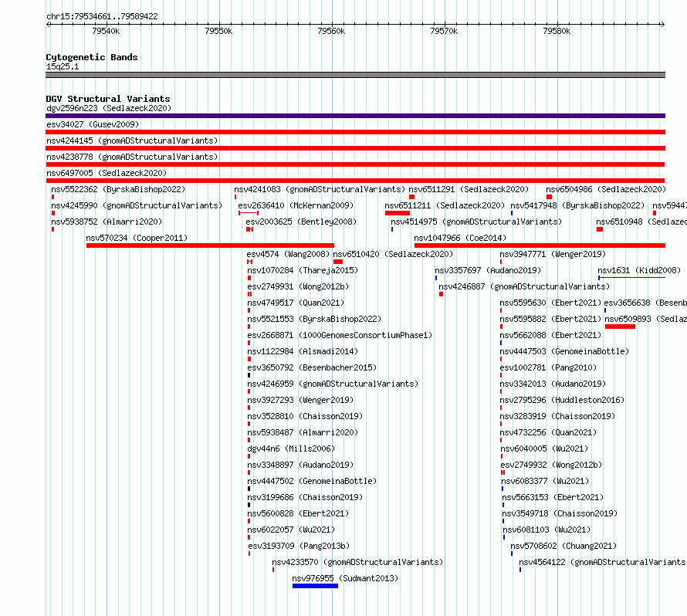687x616 pixels.
Task: Click nsv570234 (Cooper2011) label
Action: click(137, 238)
